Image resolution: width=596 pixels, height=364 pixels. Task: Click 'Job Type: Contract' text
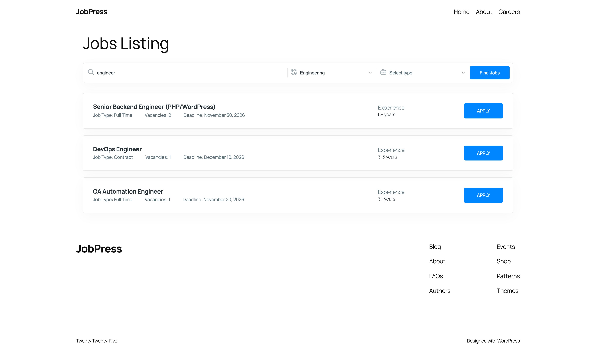(113, 157)
